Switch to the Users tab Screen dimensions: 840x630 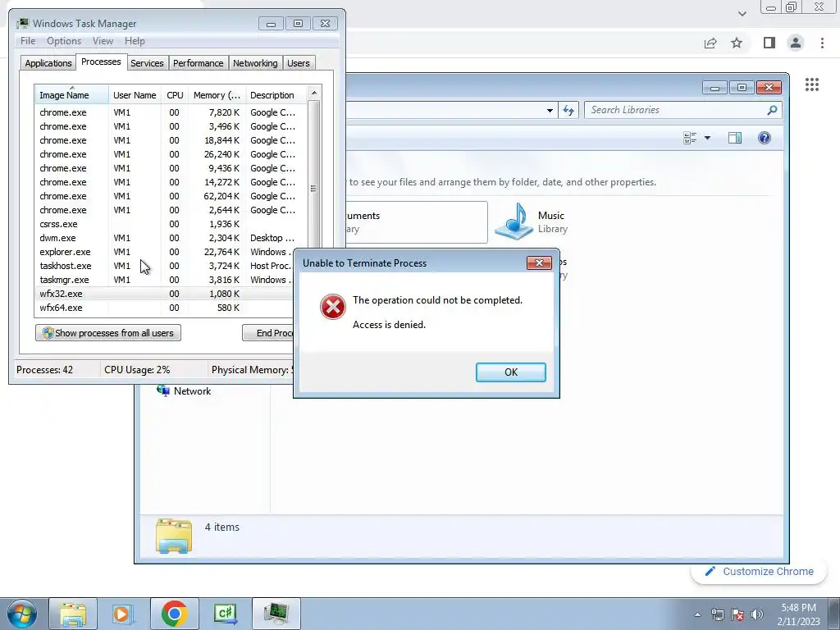[x=298, y=63]
